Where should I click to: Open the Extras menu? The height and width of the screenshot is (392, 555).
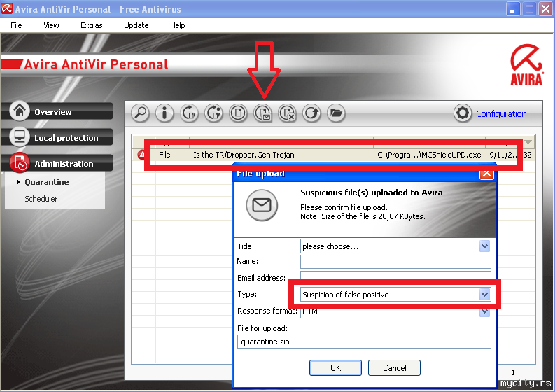(x=91, y=25)
